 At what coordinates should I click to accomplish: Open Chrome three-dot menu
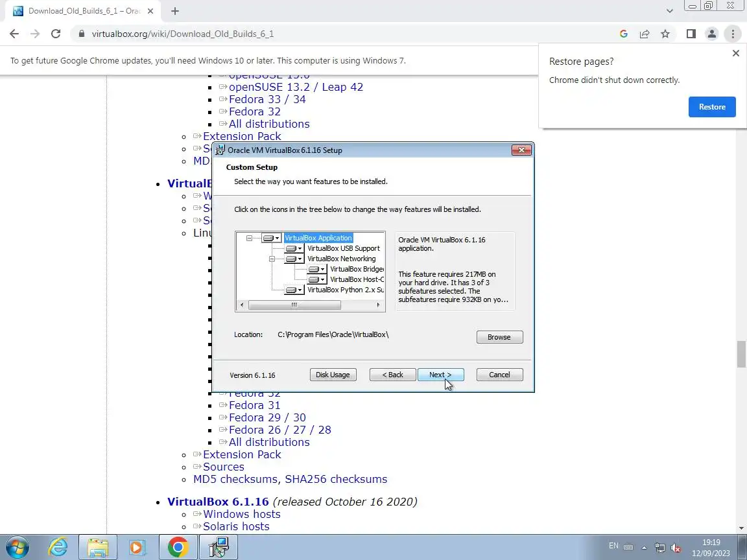coord(733,34)
